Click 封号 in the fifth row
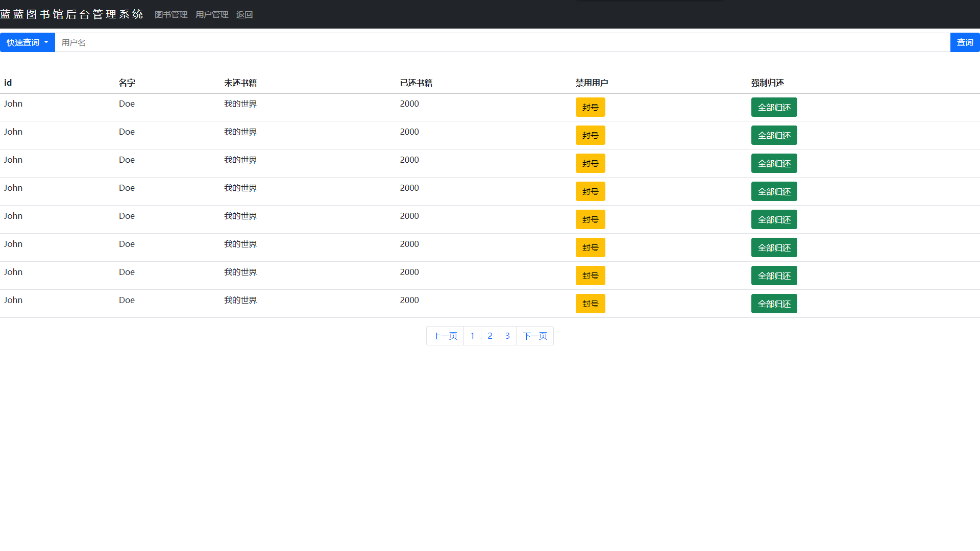Screen dimensions: 980x551 tap(590, 219)
